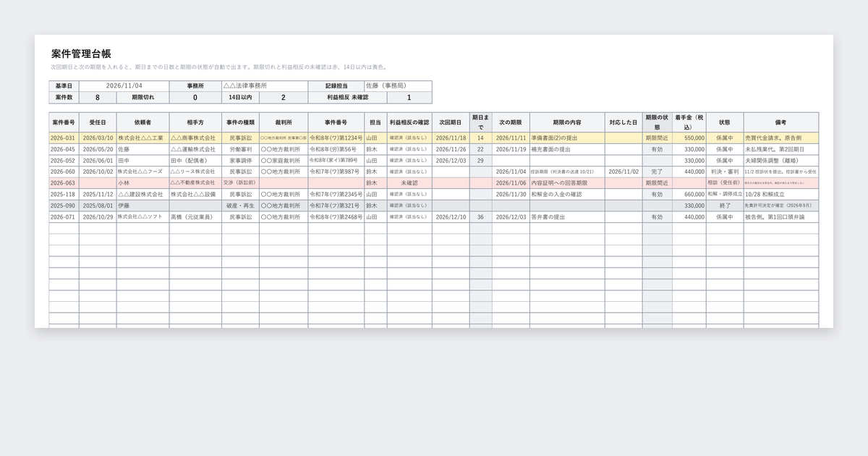Click the 終了 status cell for 2025-090
This screenshot has width=868, height=456.
point(725,206)
